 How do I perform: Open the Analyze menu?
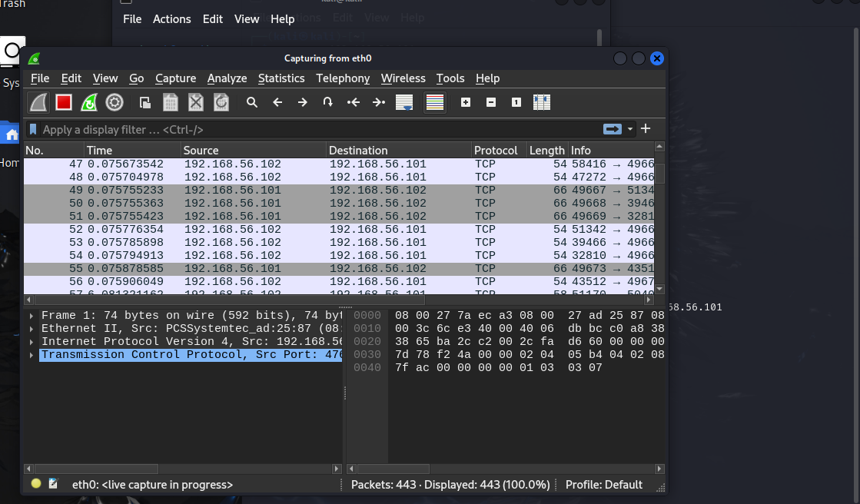pyautogui.click(x=227, y=78)
